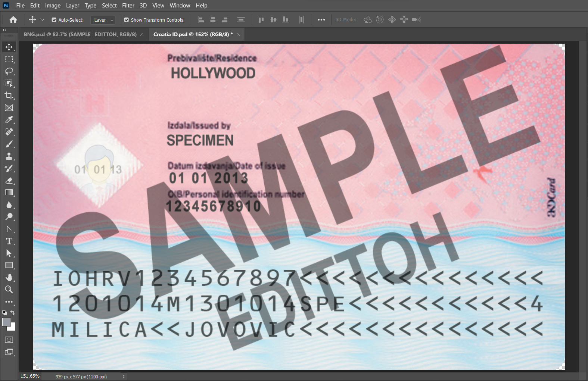
Task: Open the Edit menu
Action: click(35, 6)
